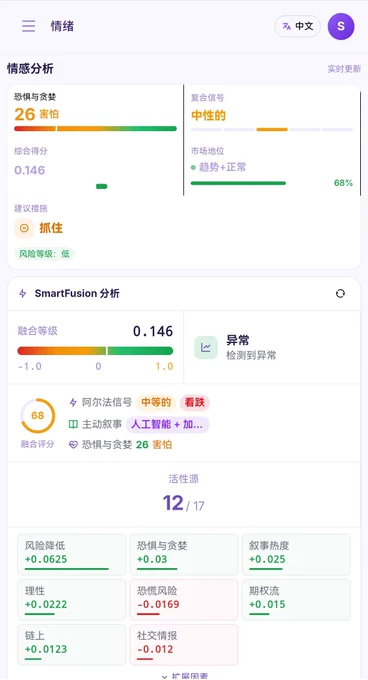Viewport: 368px width, 680px height.
Task: Open the 恐慌风险 -0.0169 factor card
Action: [x=184, y=600]
